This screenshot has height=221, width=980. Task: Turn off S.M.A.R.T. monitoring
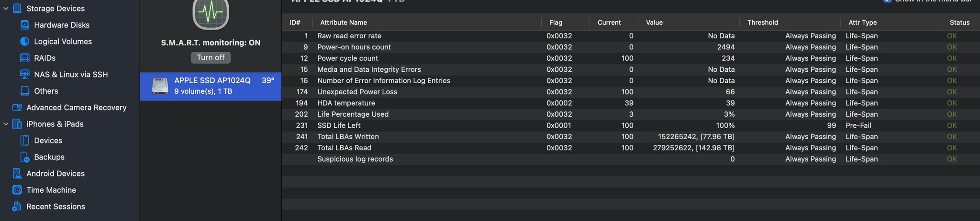211,57
